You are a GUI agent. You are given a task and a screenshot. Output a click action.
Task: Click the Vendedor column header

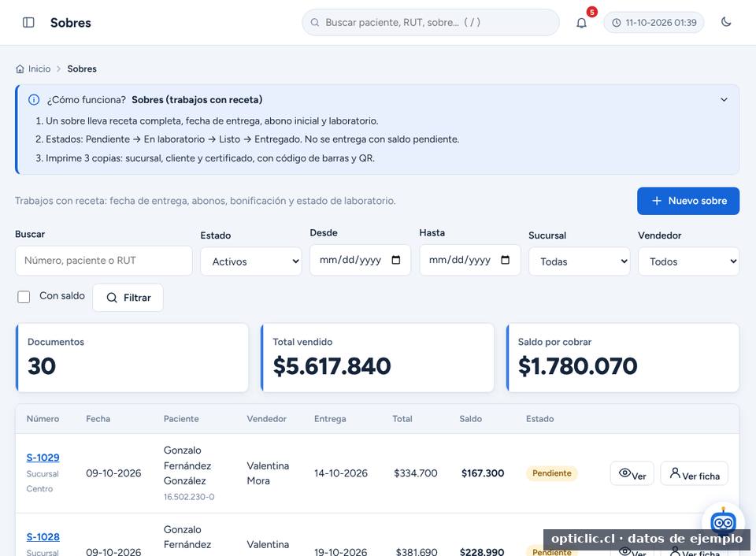click(x=267, y=419)
